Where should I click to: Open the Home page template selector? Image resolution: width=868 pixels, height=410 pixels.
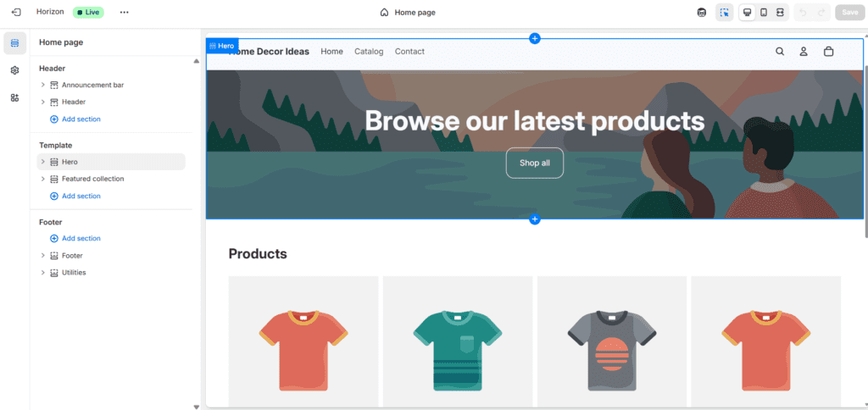pos(408,13)
